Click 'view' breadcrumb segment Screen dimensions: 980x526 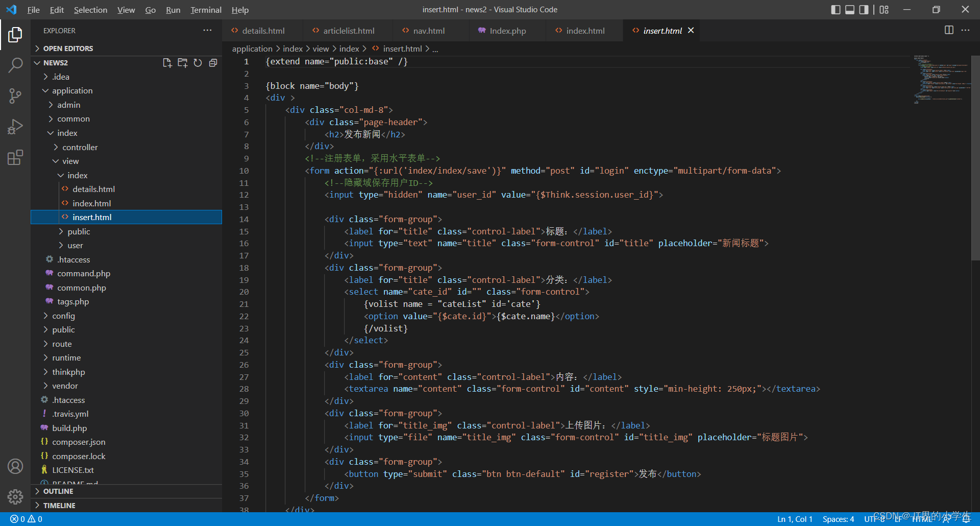321,49
